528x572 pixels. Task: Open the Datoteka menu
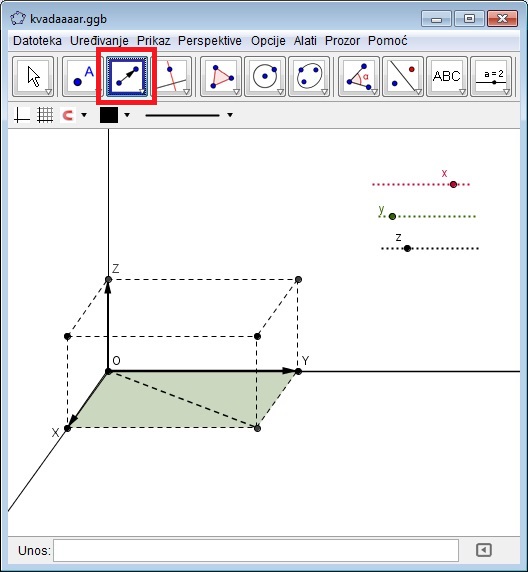coord(37,41)
